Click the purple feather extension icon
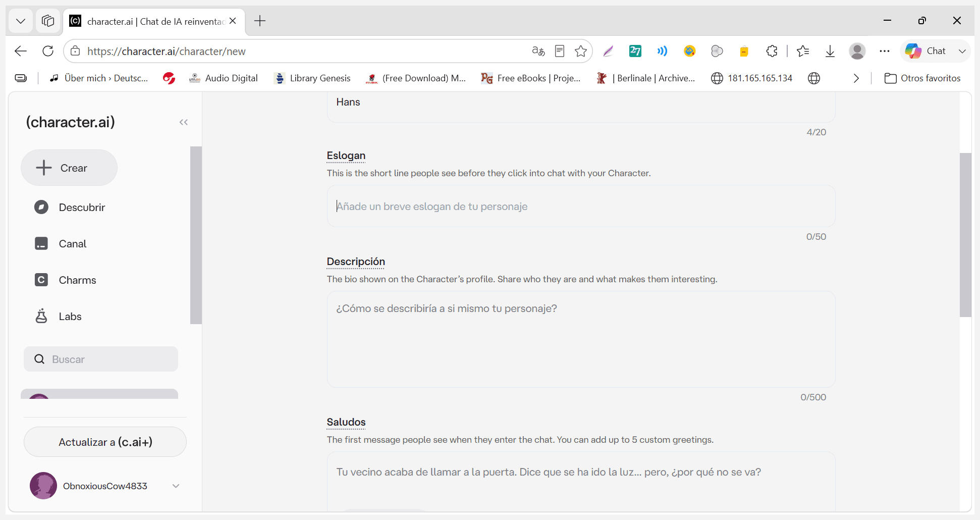This screenshot has height=520, width=980. coord(608,51)
